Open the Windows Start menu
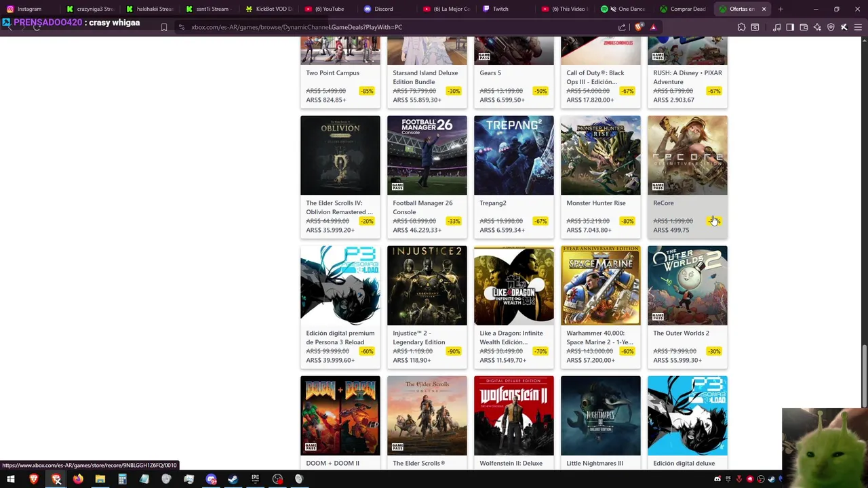The height and width of the screenshot is (488, 868). tap(11, 479)
